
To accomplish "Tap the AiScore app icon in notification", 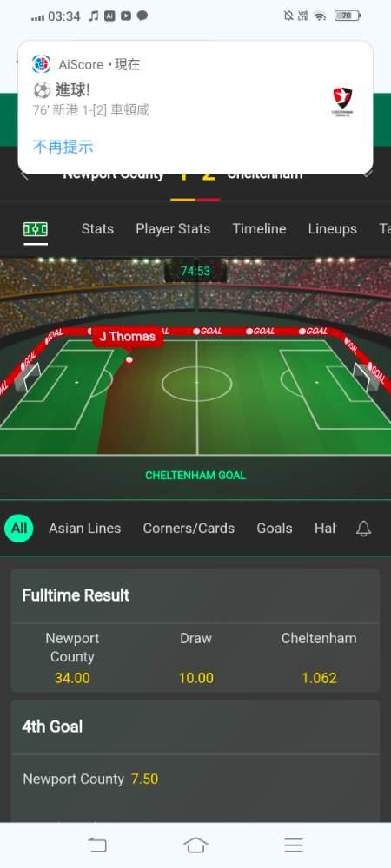I will (x=41, y=64).
